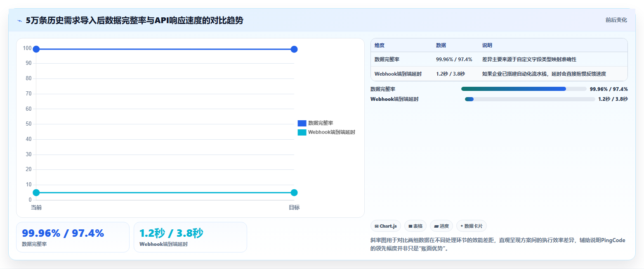Click 数据完整率 label beside progress bar
This screenshot has width=644, height=269.
[383, 89]
